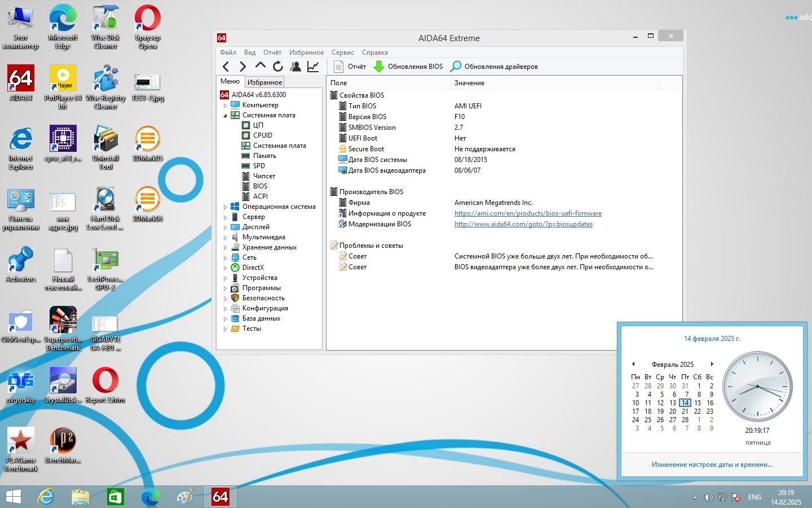The image size is (812, 508).
Task: Open the ami.com bios-uefi-firmware link
Action: click(528, 213)
